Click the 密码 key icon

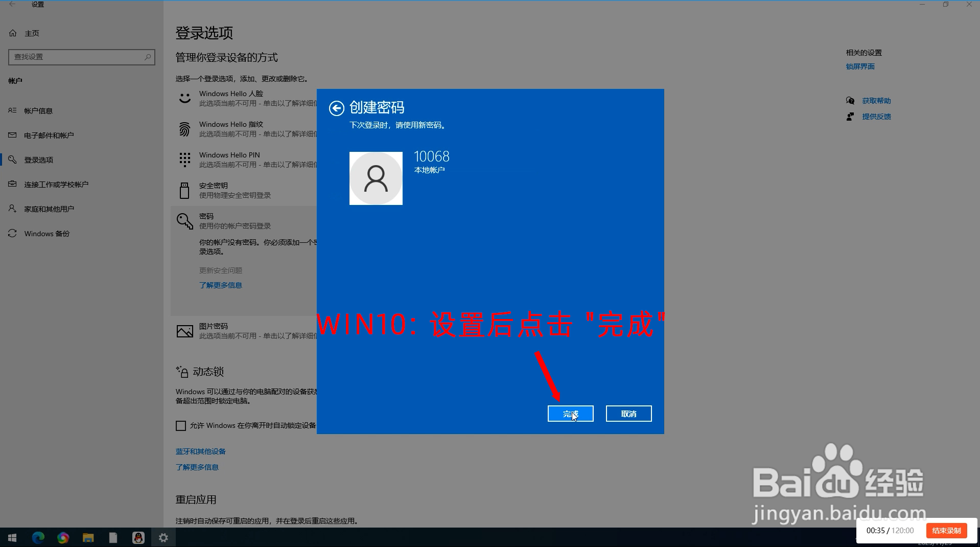[x=184, y=221]
